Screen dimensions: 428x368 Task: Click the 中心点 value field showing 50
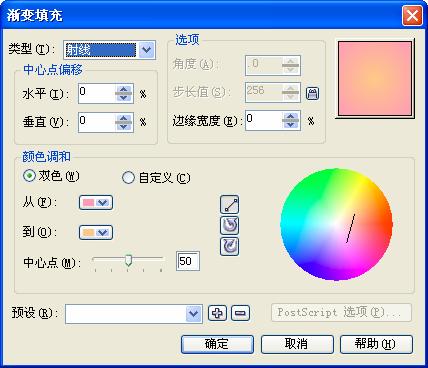(188, 261)
